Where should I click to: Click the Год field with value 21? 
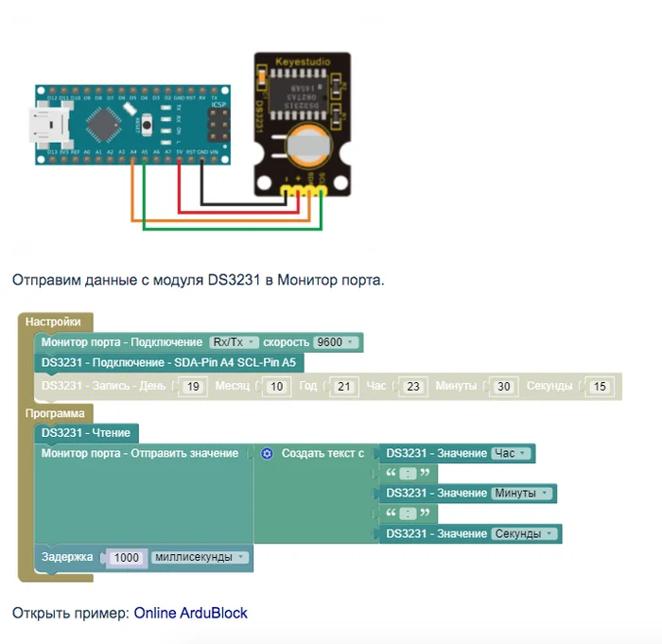344,387
